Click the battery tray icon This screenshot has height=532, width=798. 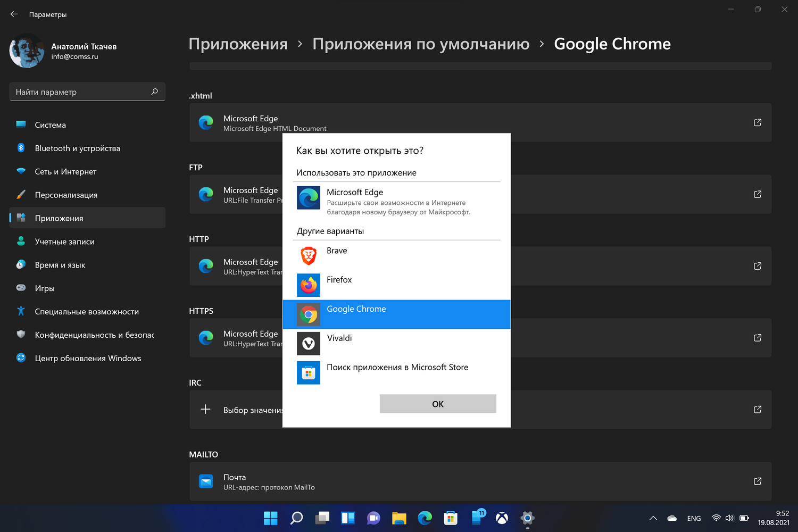744,518
